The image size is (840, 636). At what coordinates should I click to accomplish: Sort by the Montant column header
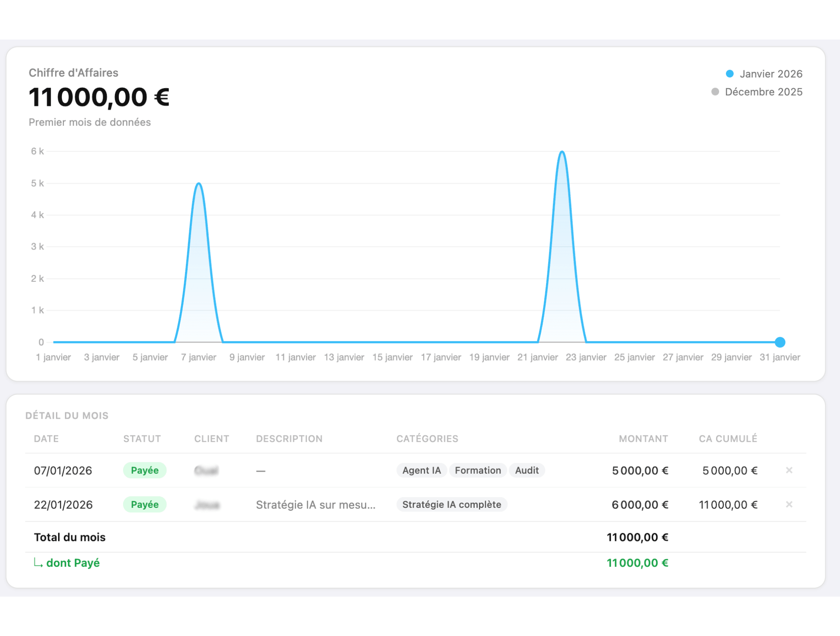pos(643,438)
